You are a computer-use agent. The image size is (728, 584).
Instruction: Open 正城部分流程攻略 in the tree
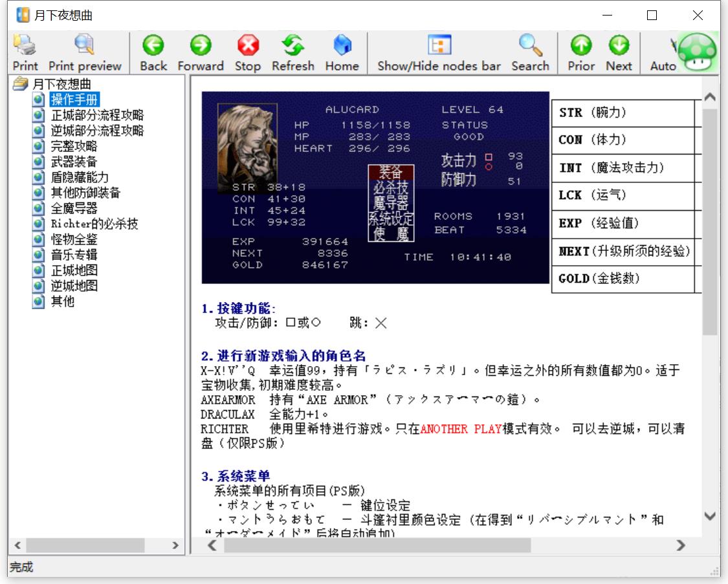click(97, 115)
